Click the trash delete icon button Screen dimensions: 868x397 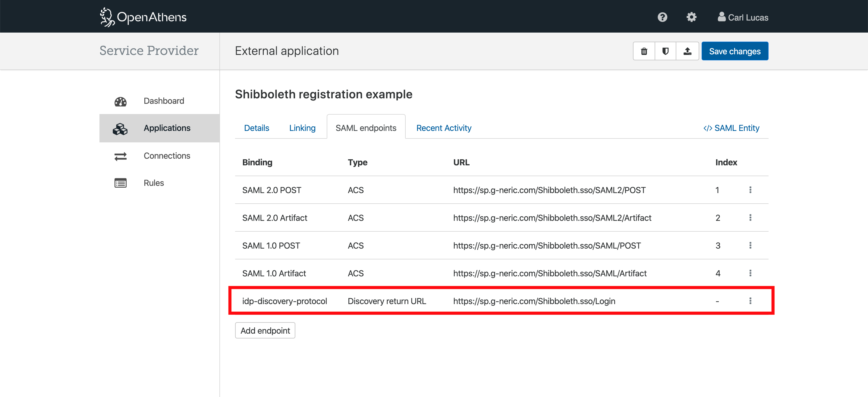[x=643, y=51]
